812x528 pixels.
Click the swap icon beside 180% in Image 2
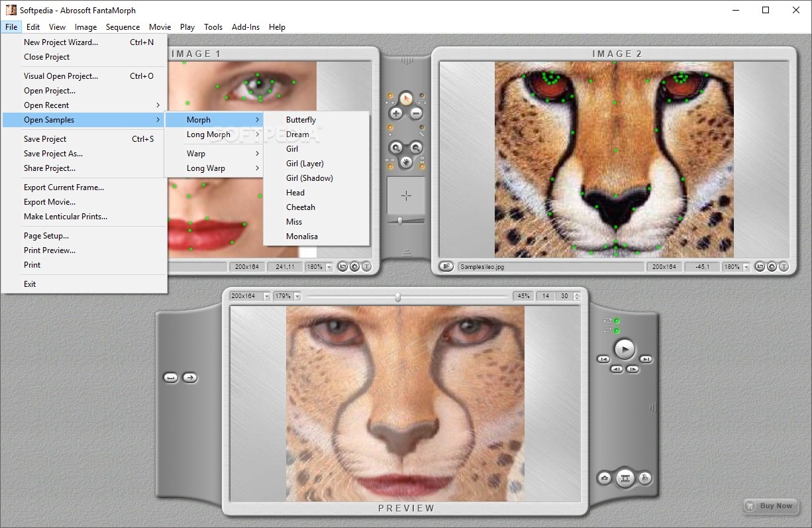tap(760, 266)
